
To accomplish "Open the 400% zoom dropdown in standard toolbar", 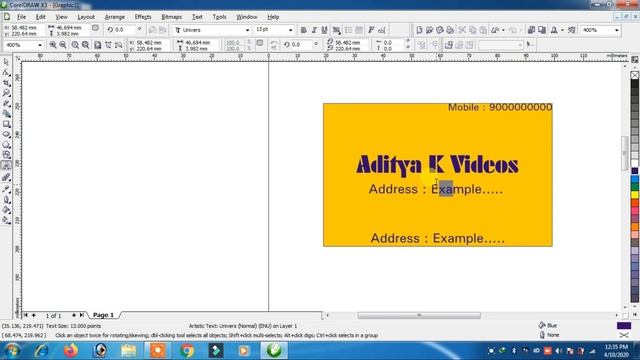I will click(616, 30).
